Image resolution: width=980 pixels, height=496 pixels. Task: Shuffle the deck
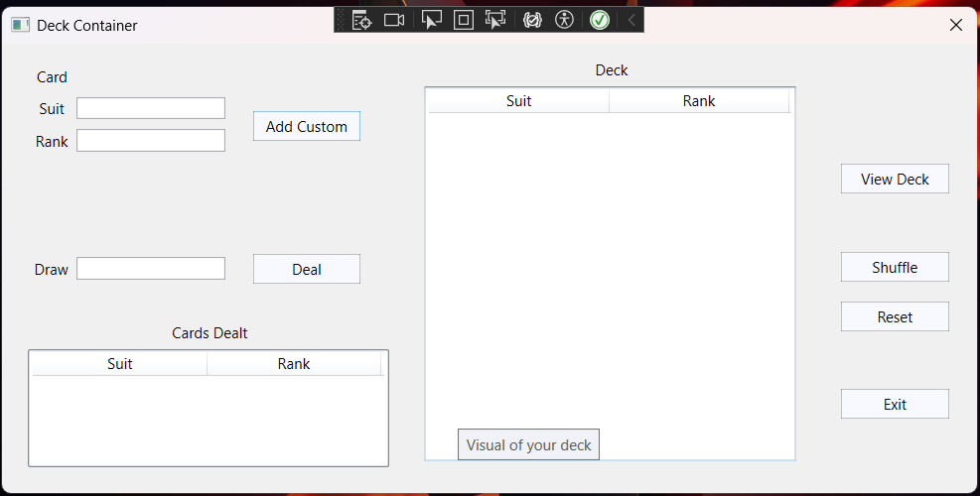tap(895, 267)
